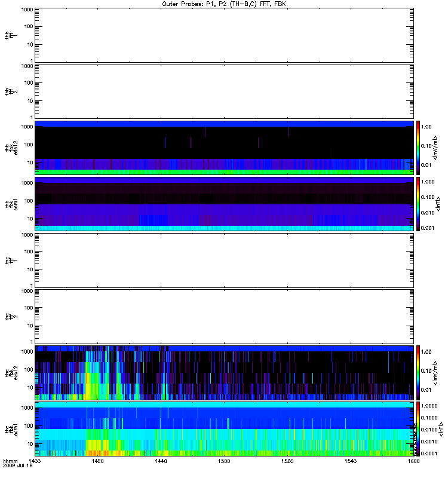The image size is (448, 478).
Task: Click the "1600" time axis label
Action: tap(413, 461)
